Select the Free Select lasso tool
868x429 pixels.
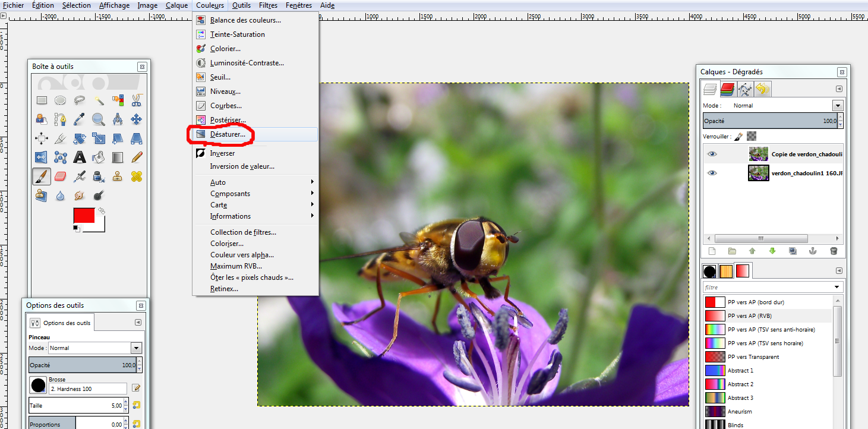coord(80,100)
